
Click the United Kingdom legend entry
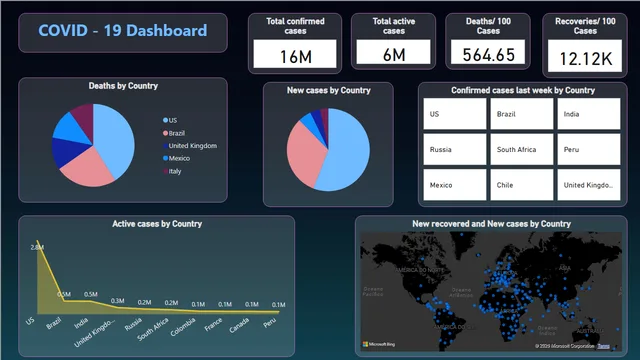click(x=190, y=146)
